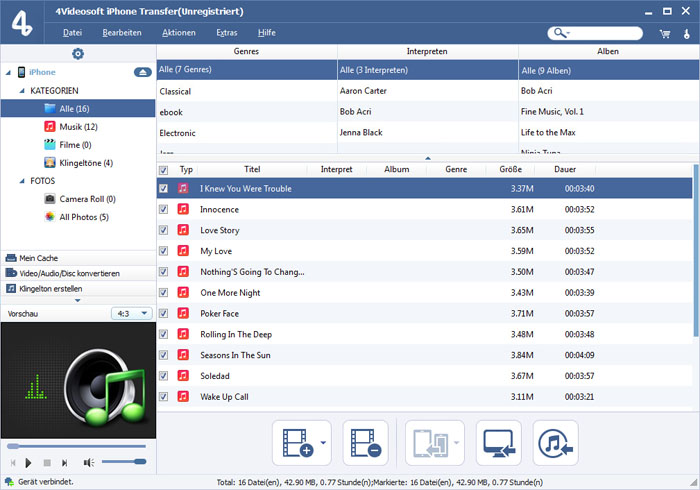Sort by the Größe column header
Viewport: 700px width, 490px height.
(510, 169)
